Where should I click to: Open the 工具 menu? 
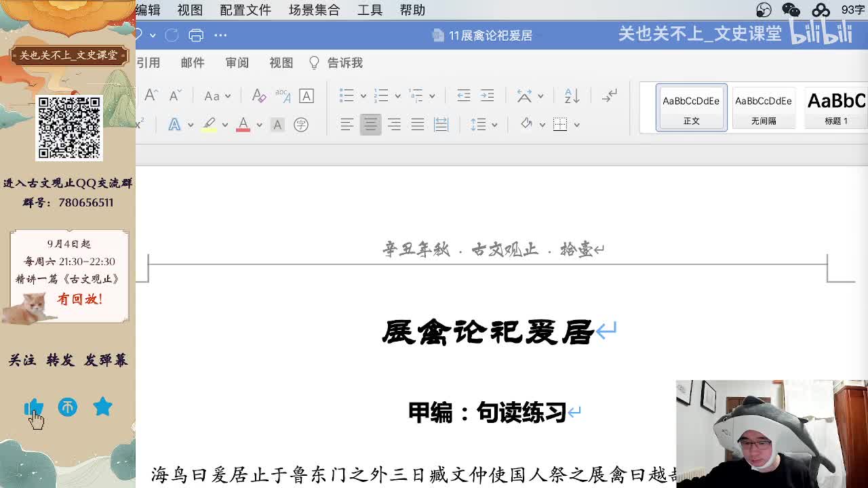pos(370,10)
